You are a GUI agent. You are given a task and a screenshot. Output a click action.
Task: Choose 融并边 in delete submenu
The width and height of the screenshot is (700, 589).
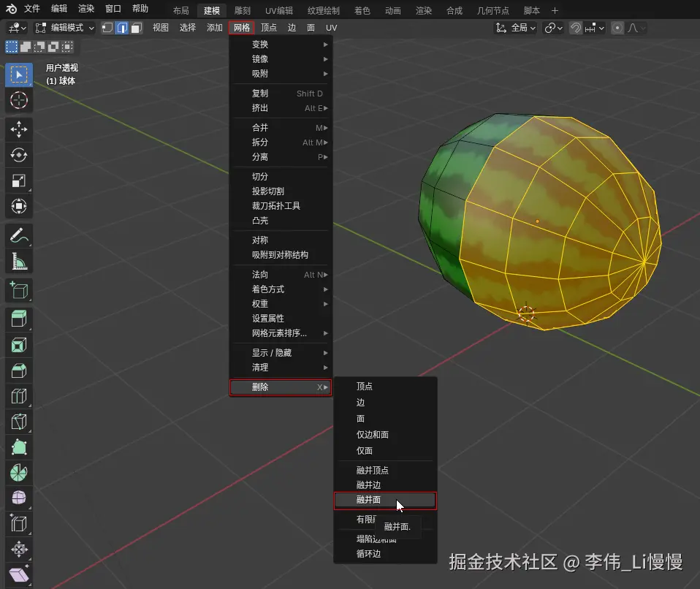(x=385, y=485)
